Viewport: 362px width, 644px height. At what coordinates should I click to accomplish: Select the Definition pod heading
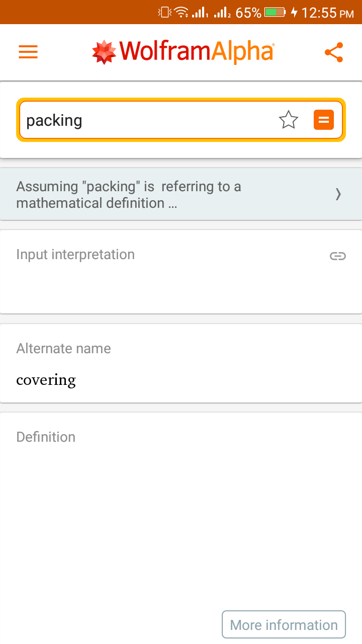point(46,437)
